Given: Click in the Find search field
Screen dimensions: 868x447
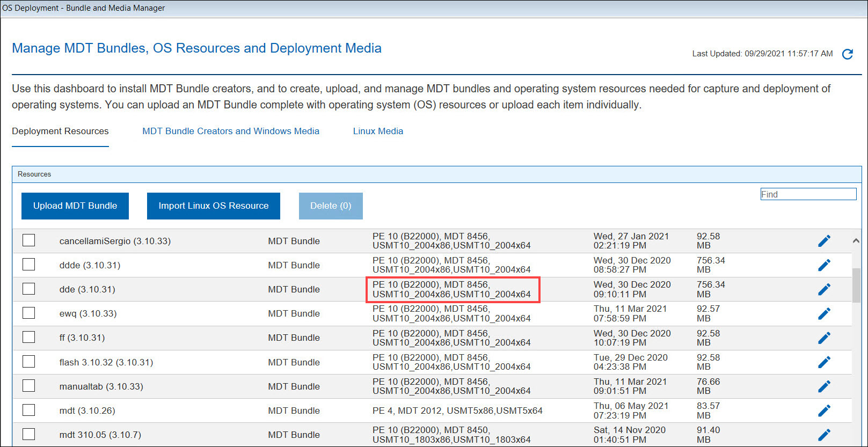Looking at the screenshot, I should click(x=808, y=194).
